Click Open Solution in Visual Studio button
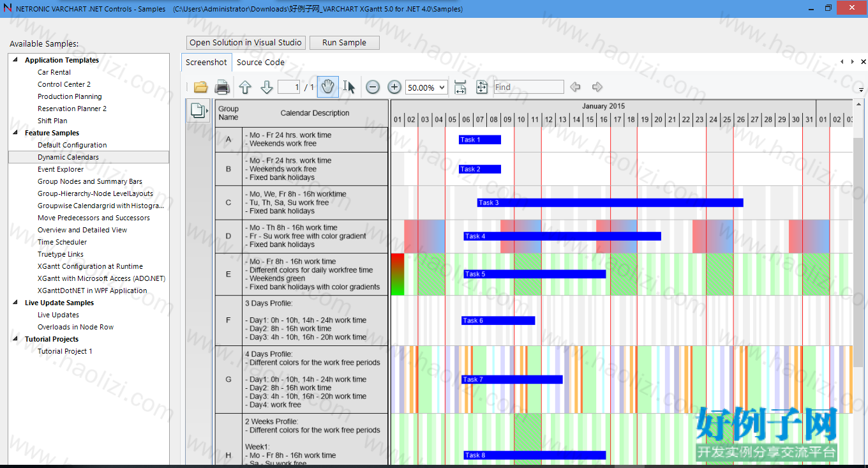The image size is (868, 468). (x=246, y=43)
